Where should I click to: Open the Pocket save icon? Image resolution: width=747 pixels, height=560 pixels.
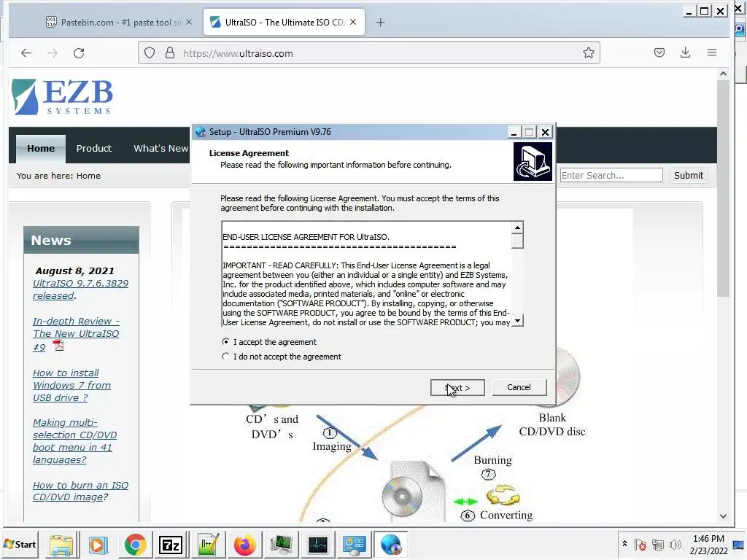point(659,52)
